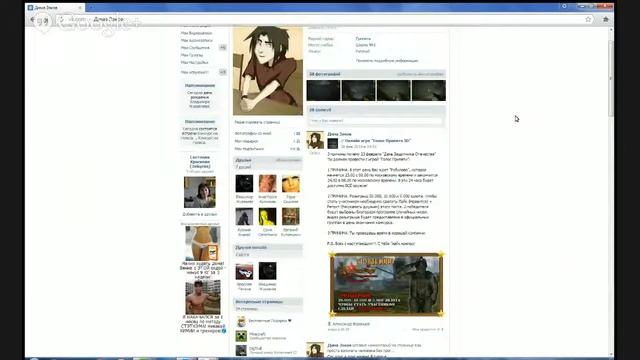Image resolution: width=640 pixels, height=360 pixels.
Task: Open reposted source Онлайн игра link
Action: pyautogui.click(x=378, y=140)
